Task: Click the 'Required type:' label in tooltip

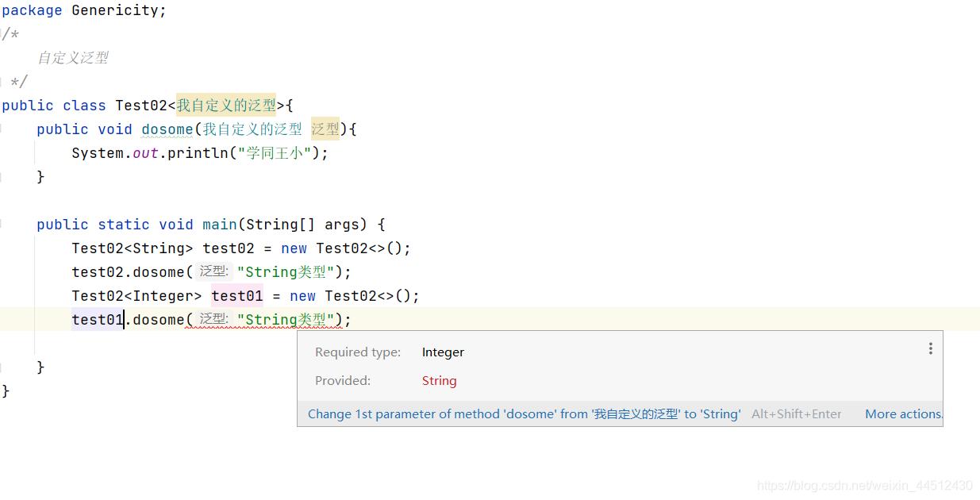Action: pos(358,352)
